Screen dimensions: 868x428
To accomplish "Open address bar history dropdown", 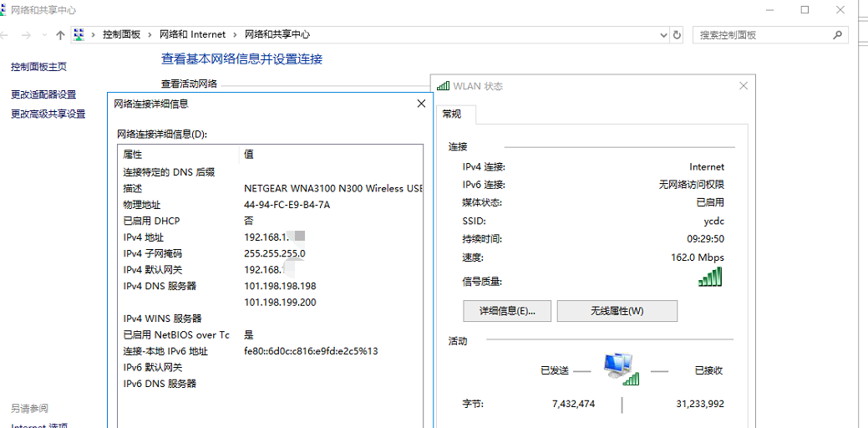I will pyautogui.click(x=664, y=35).
